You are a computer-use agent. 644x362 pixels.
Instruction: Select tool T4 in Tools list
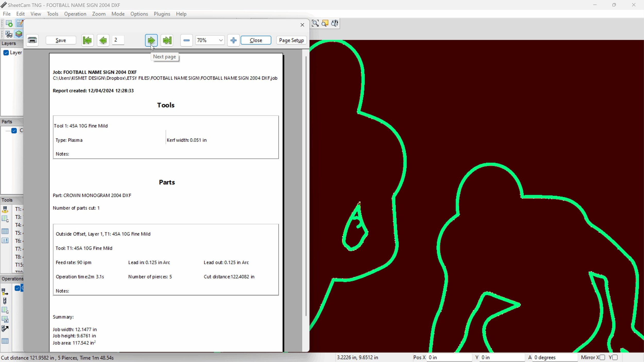[19, 225]
